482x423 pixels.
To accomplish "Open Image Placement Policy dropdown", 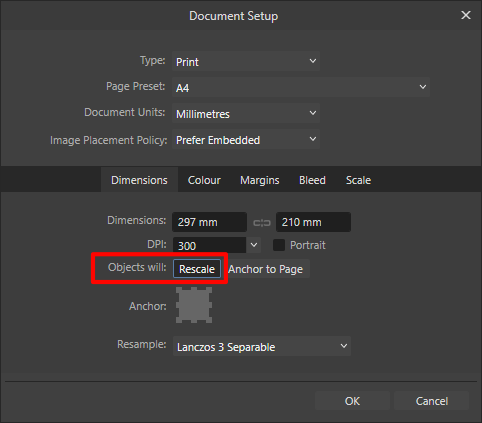I will (x=246, y=139).
